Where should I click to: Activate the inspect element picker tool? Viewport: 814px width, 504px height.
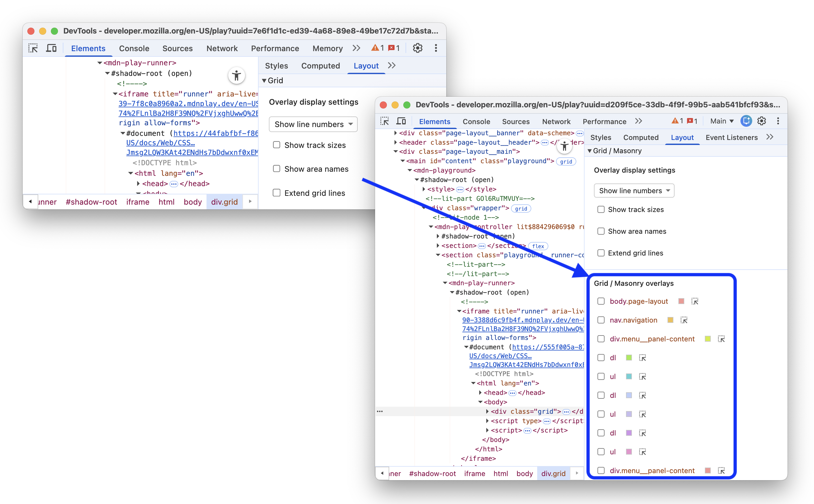click(385, 121)
